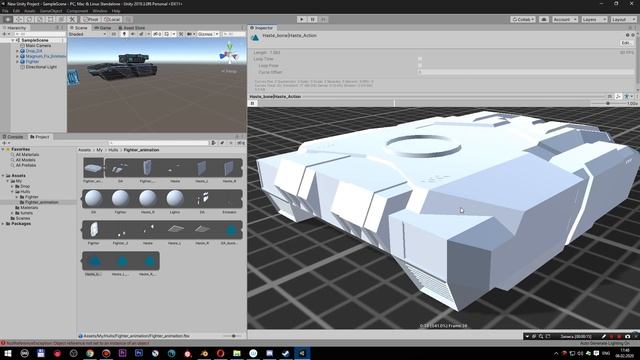The width and height of the screenshot is (640, 360).
Task: Select the Scale tool in toolbar
Action: point(40,19)
